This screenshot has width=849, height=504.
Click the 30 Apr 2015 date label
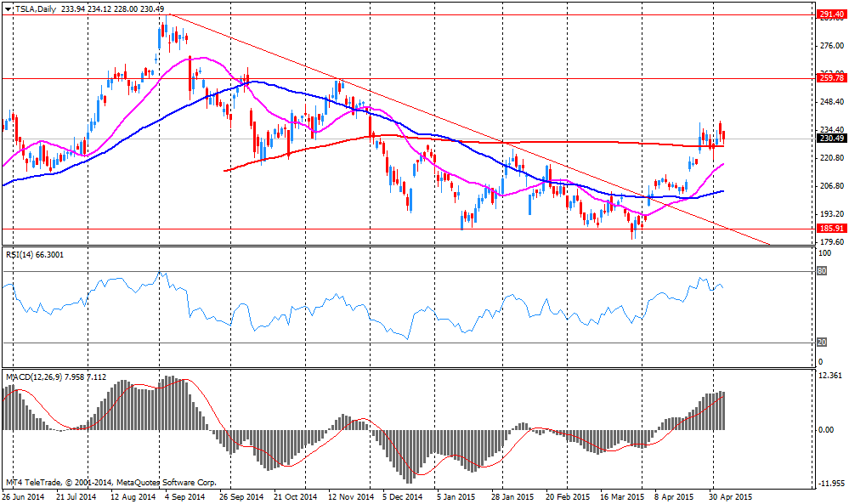[x=730, y=496]
